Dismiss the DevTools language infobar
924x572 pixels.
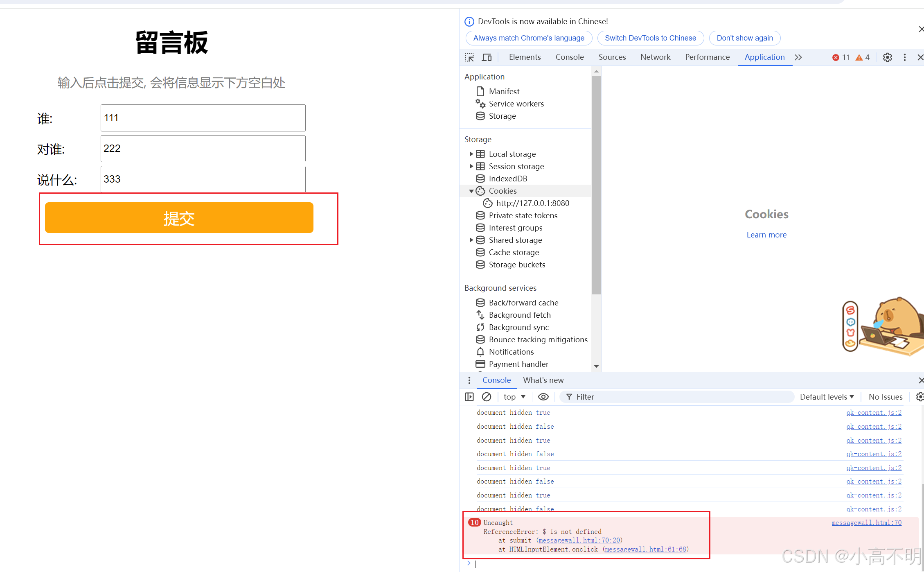pos(921,29)
